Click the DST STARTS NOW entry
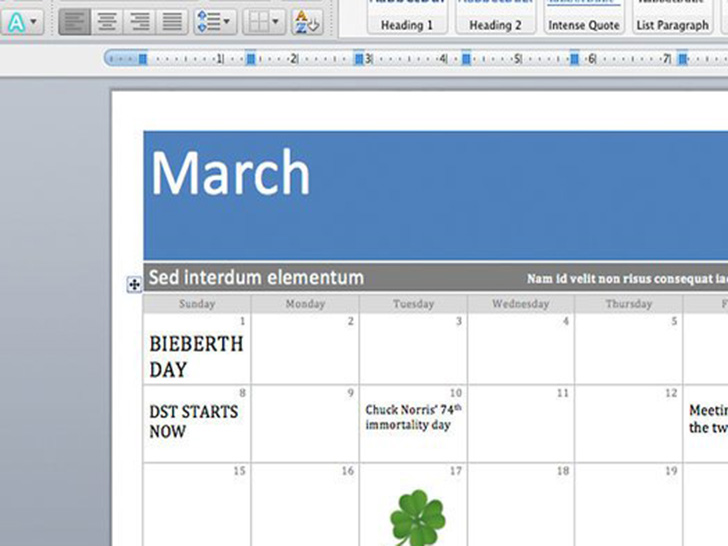Screen dimensions: 728x546 pos(194,422)
